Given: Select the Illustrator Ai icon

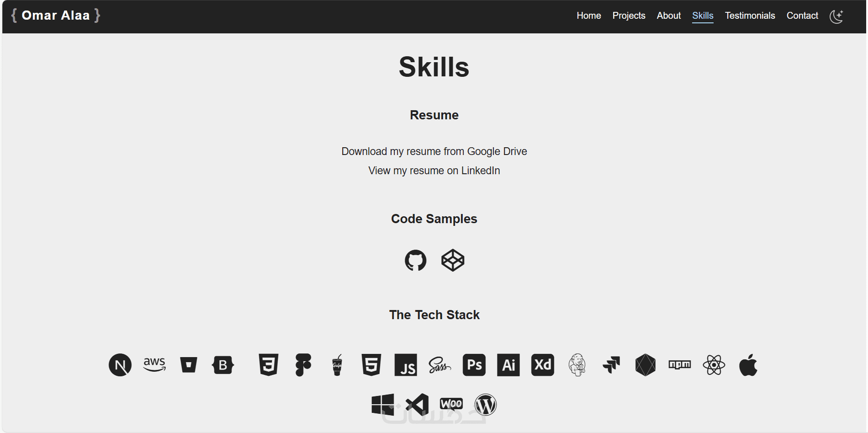Looking at the screenshot, I should (508, 365).
